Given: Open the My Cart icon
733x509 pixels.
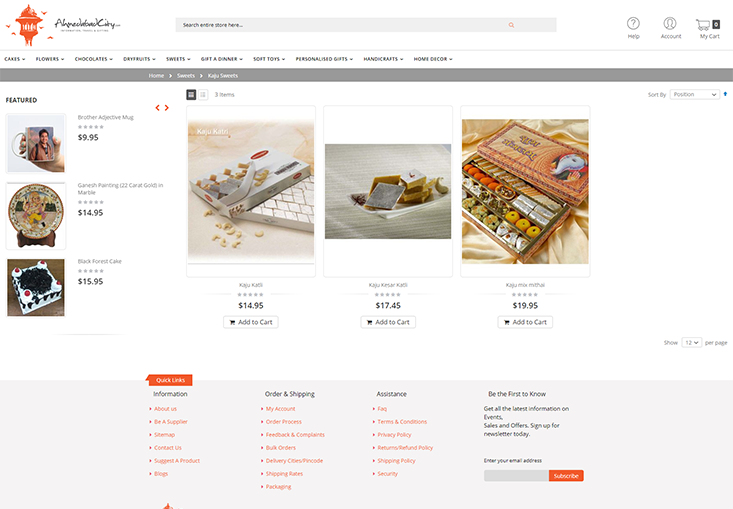Looking at the screenshot, I should [x=708, y=24].
